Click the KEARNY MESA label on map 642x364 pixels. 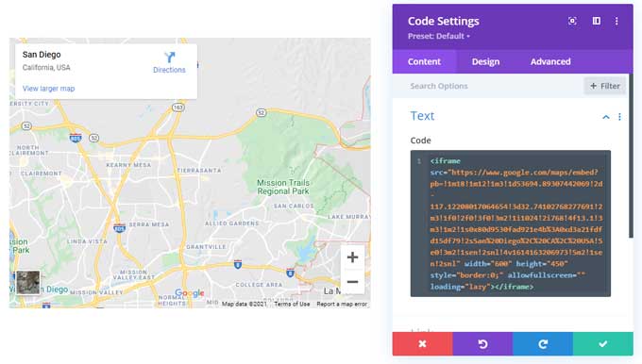(128, 165)
